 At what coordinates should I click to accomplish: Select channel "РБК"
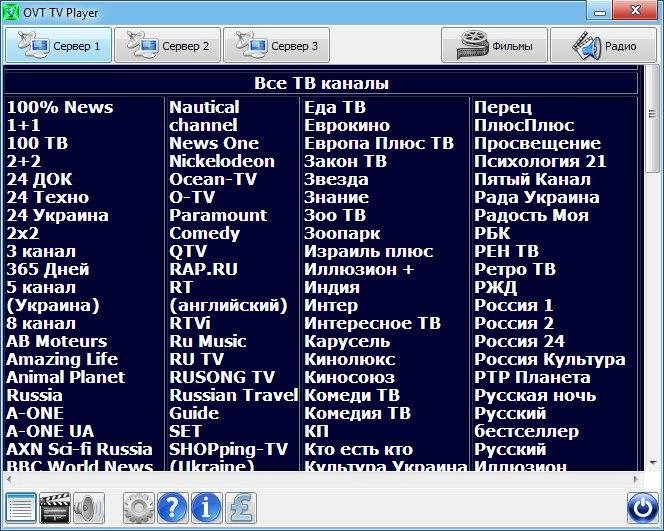pos(492,233)
